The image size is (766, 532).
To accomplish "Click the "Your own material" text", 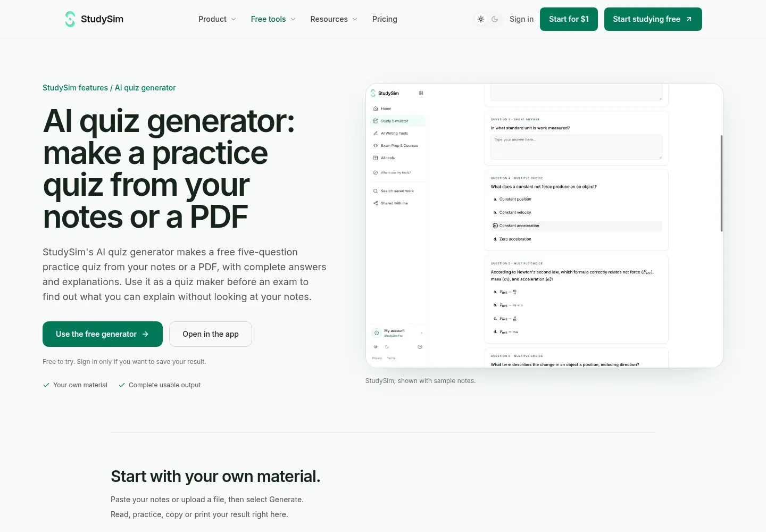I will 80,385.
